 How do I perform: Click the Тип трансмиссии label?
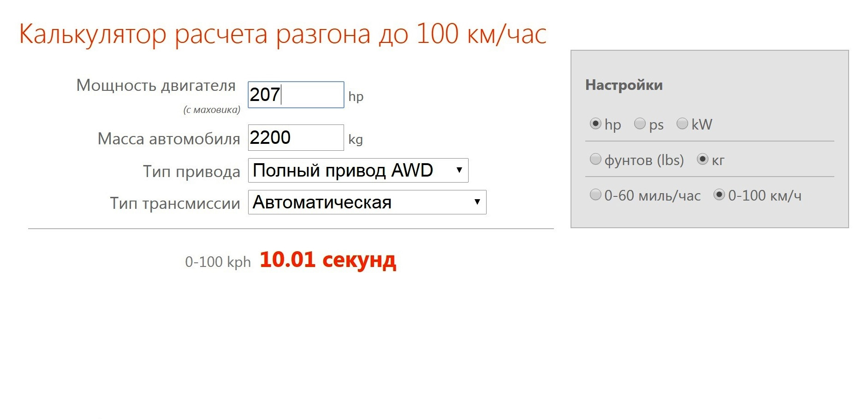[175, 204]
